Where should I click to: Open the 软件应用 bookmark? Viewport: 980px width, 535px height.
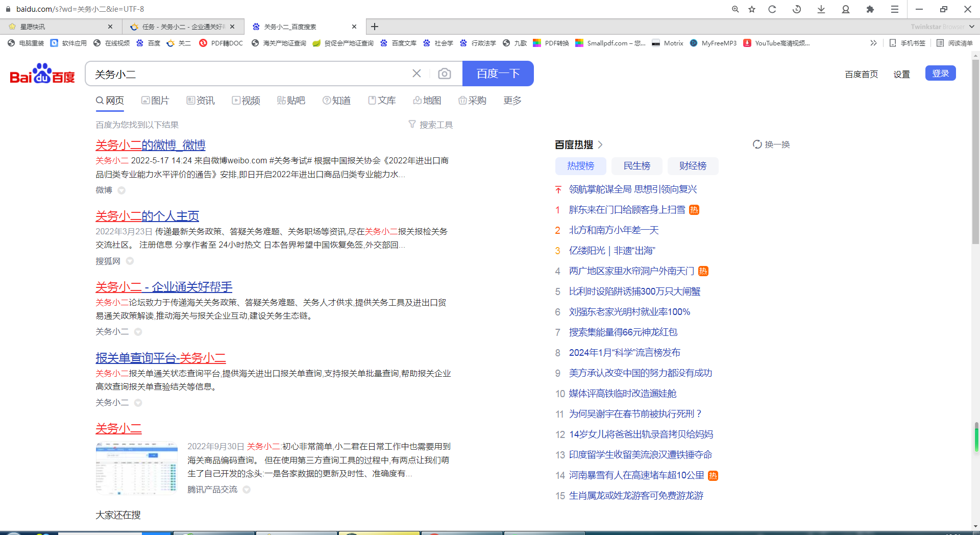pos(69,43)
